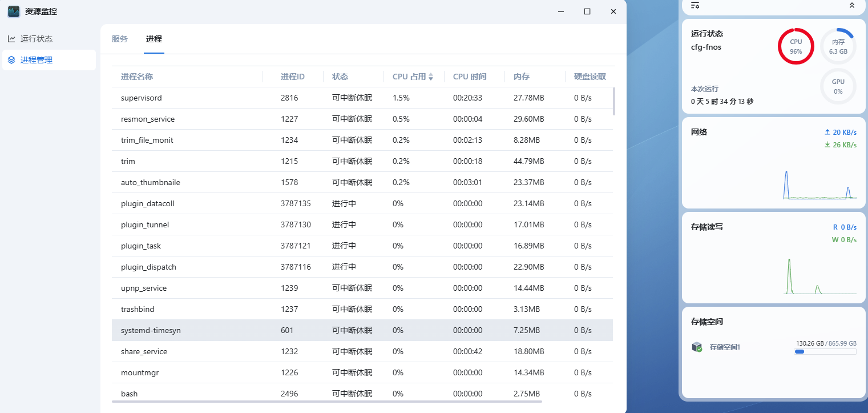
Task: Collapse the widget panel with double chevron
Action: (852, 5)
